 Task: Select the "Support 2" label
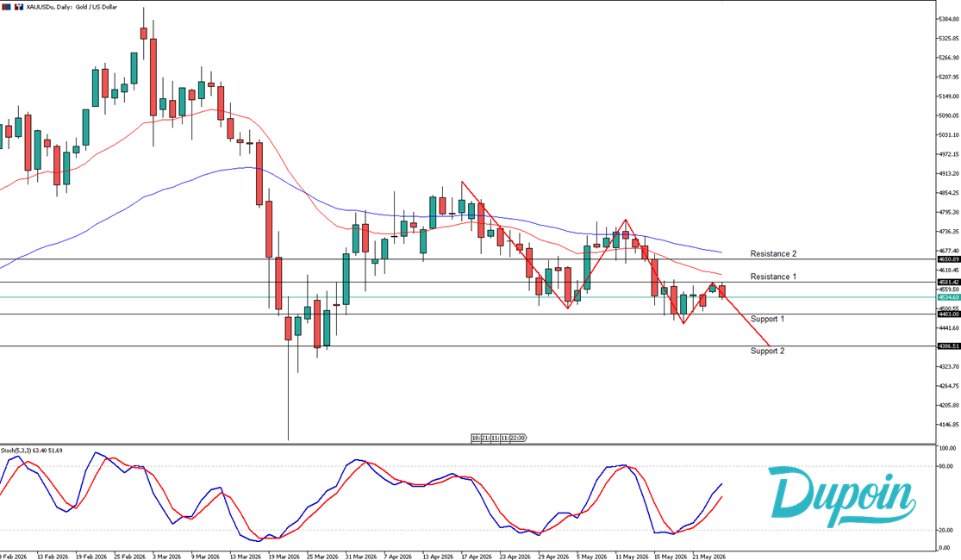[x=767, y=351]
